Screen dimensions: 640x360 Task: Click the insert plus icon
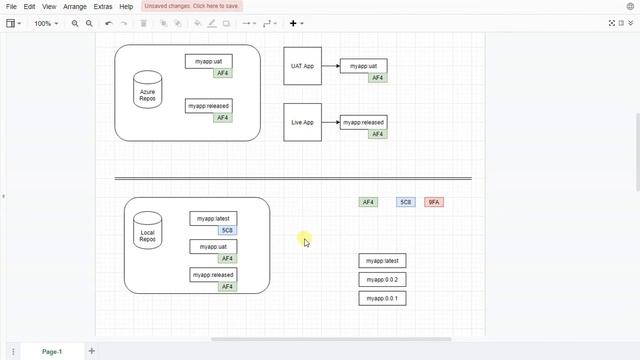[293, 24]
